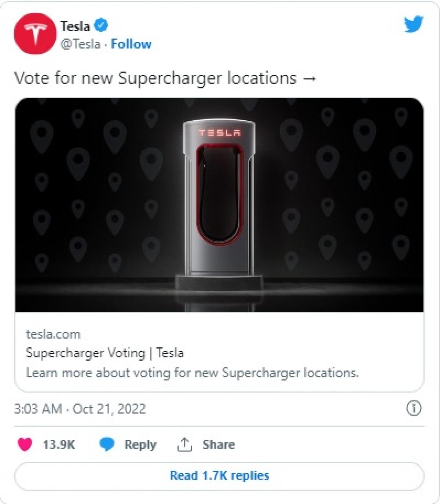440x504 pixels.
Task: Open the Supercharger Voting | Tesla title
Action: [x=105, y=353]
